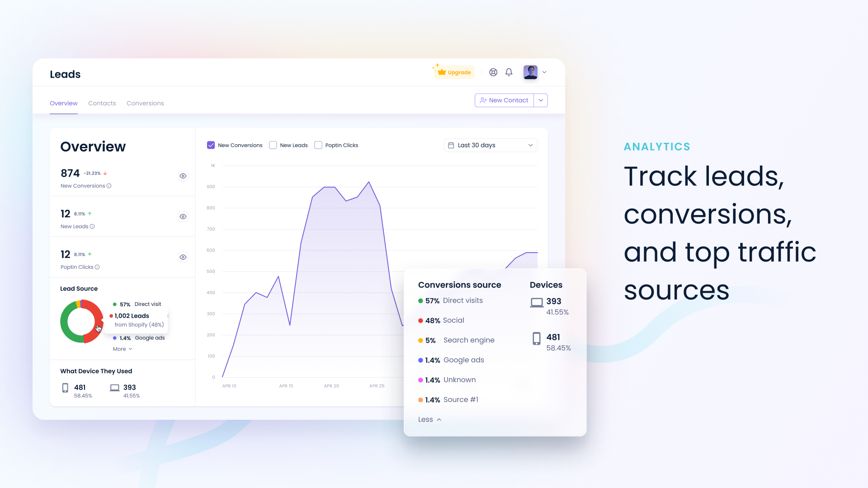Click the Overview tab

coord(63,103)
